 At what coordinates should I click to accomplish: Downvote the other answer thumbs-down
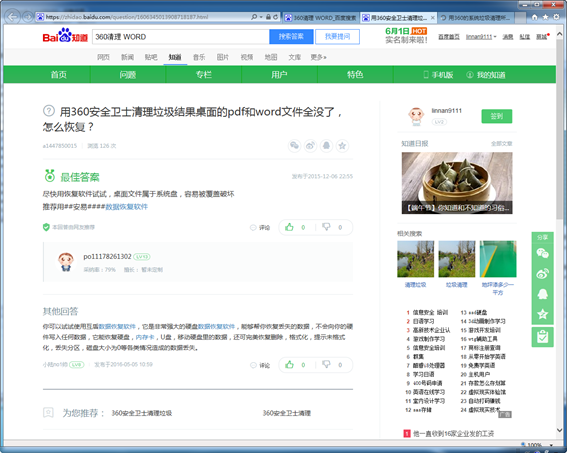point(326,365)
